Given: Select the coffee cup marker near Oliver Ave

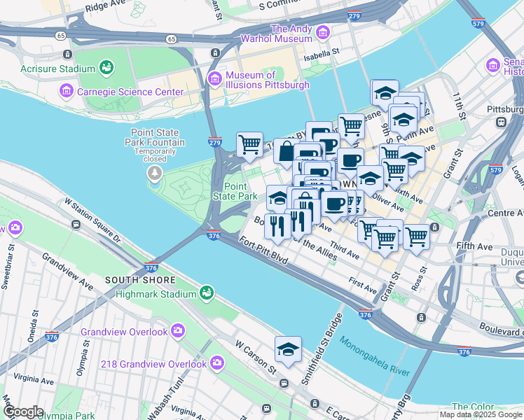Looking at the screenshot, I should [334, 205].
